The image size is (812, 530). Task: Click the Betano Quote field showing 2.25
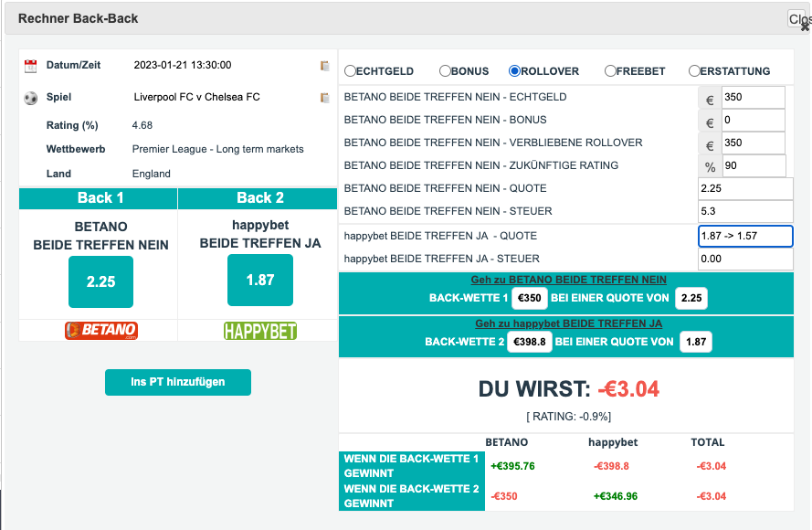click(745, 188)
